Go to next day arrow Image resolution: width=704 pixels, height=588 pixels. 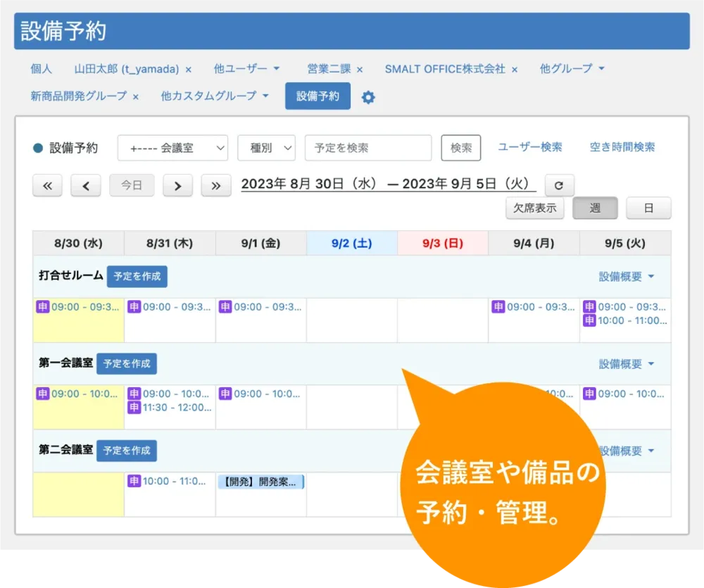point(178,185)
